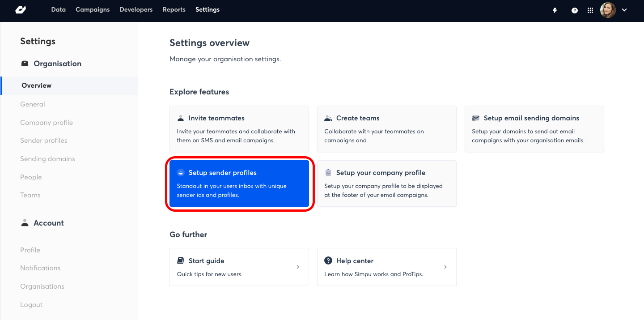Open the Invite teammates card
This screenshot has width=644, height=320.
[239, 129]
